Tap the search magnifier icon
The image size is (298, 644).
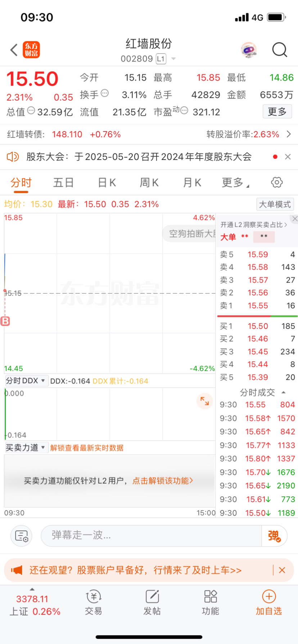pos(280,50)
